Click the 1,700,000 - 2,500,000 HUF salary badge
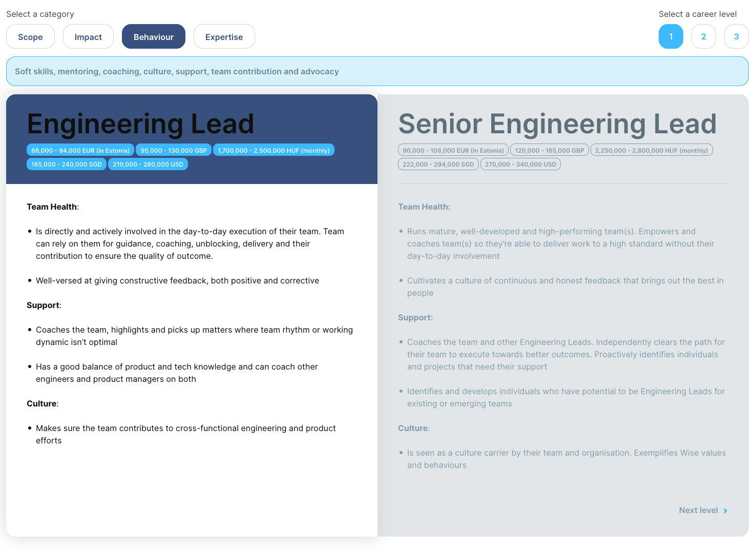756x551 pixels. tap(274, 150)
